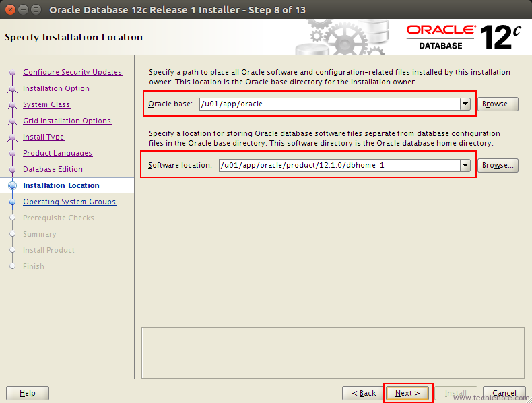Screen dimensions: 532x403
Task: Browse for the Oracle base directory
Action: click(498, 104)
